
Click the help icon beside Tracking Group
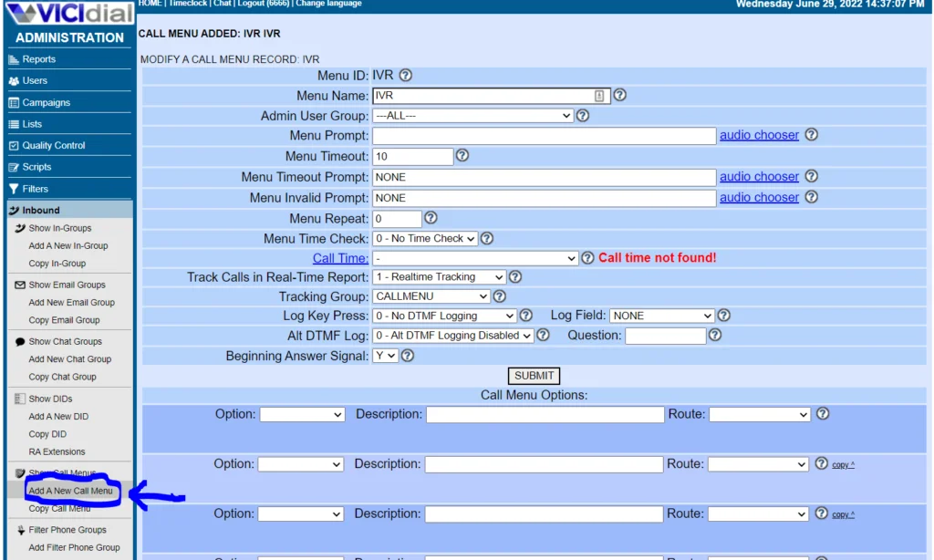point(499,296)
